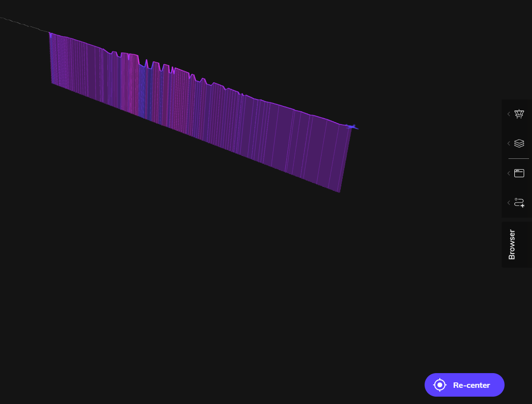
Task: Open the flight route path panel
Action: click(x=519, y=202)
